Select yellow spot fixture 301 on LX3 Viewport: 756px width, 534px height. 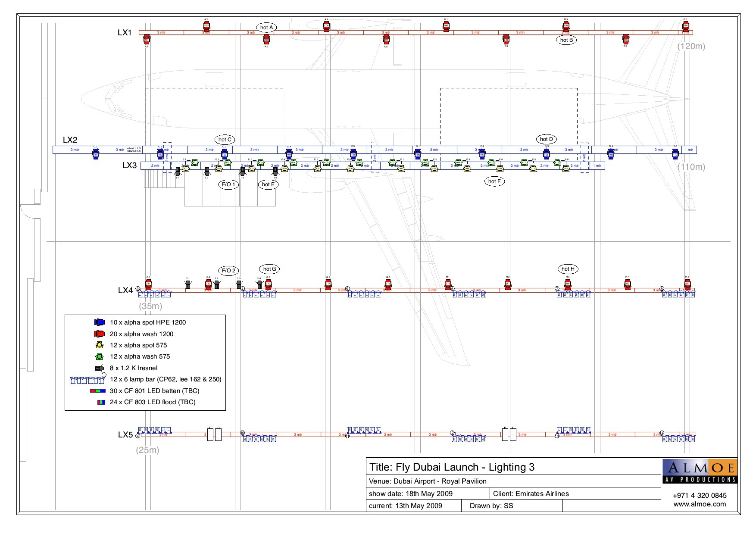(185, 169)
